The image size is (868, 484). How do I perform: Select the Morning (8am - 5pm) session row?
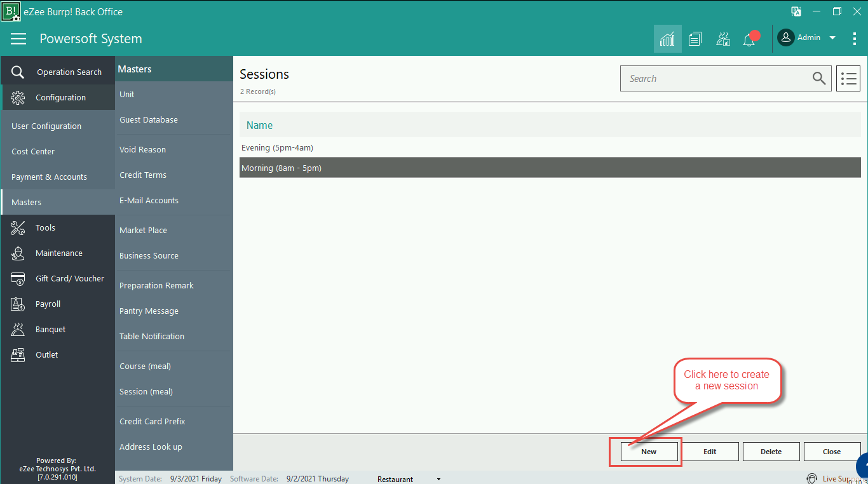pyautogui.click(x=550, y=168)
